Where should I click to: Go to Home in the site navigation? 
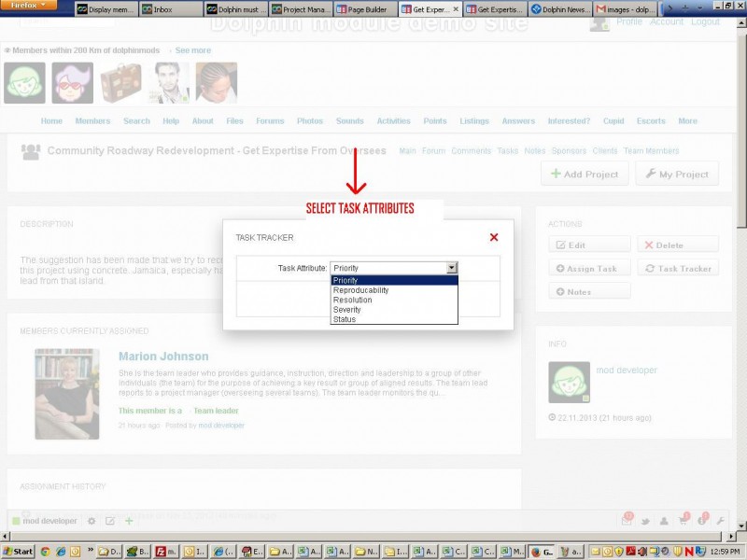tap(51, 121)
